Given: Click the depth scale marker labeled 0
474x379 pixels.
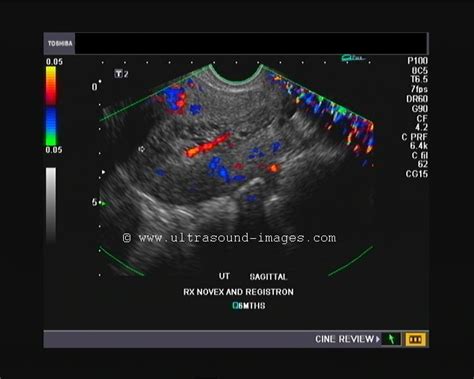Looking at the screenshot, I should [x=94, y=87].
